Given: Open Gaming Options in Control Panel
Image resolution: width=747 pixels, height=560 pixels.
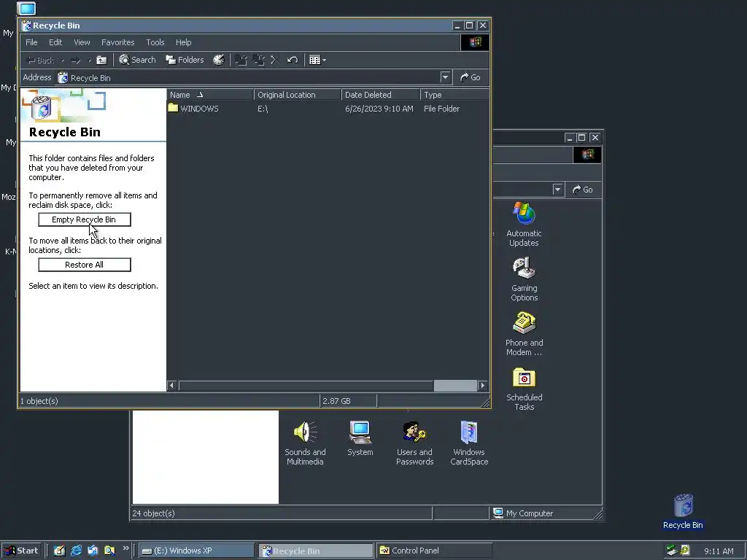Looking at the screenshot, I should pos(524,279).
